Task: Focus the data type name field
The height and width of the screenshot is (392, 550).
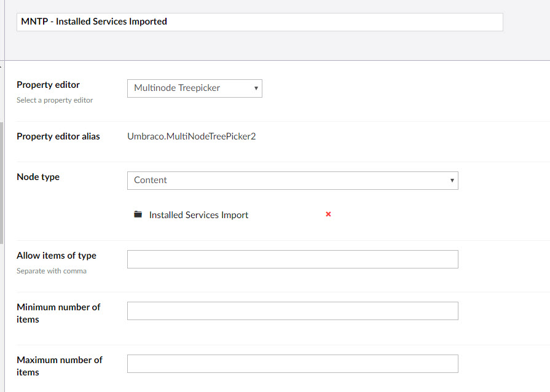Action: [259, 22]
